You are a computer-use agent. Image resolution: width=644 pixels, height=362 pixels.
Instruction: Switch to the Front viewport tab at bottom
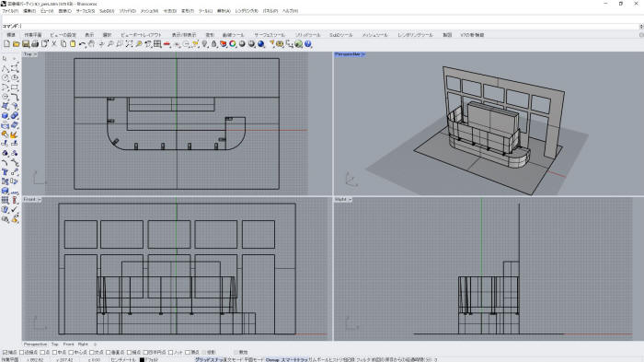click(69, 344)
